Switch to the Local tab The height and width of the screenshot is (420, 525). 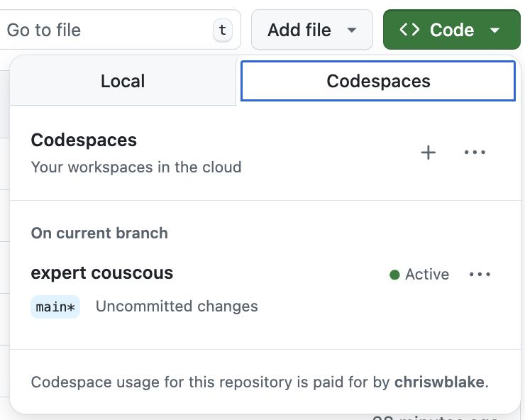(x=123, y=81)
